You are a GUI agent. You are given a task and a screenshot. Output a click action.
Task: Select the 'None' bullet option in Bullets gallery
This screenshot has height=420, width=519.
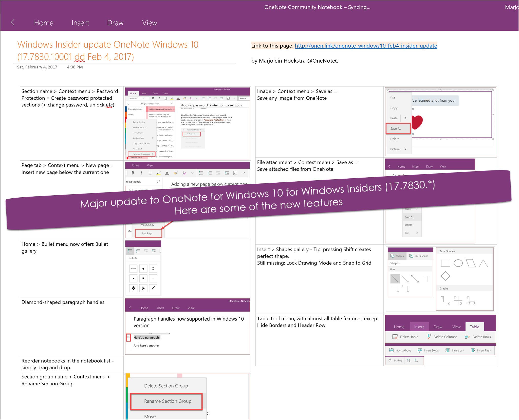tap(133, 269)
